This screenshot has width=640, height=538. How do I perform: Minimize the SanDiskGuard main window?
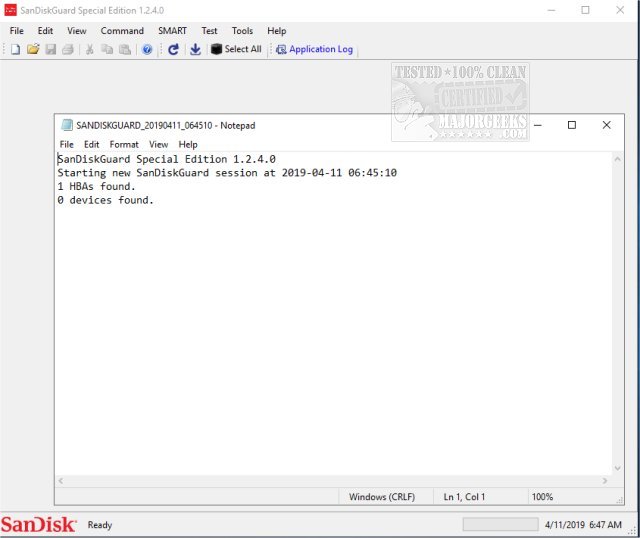(x=551, y=10)
